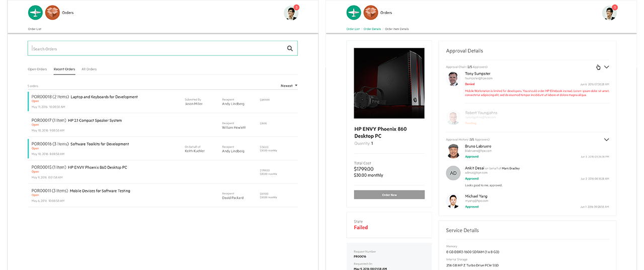
Task: Click the Order New button
Action: (389, 194)
